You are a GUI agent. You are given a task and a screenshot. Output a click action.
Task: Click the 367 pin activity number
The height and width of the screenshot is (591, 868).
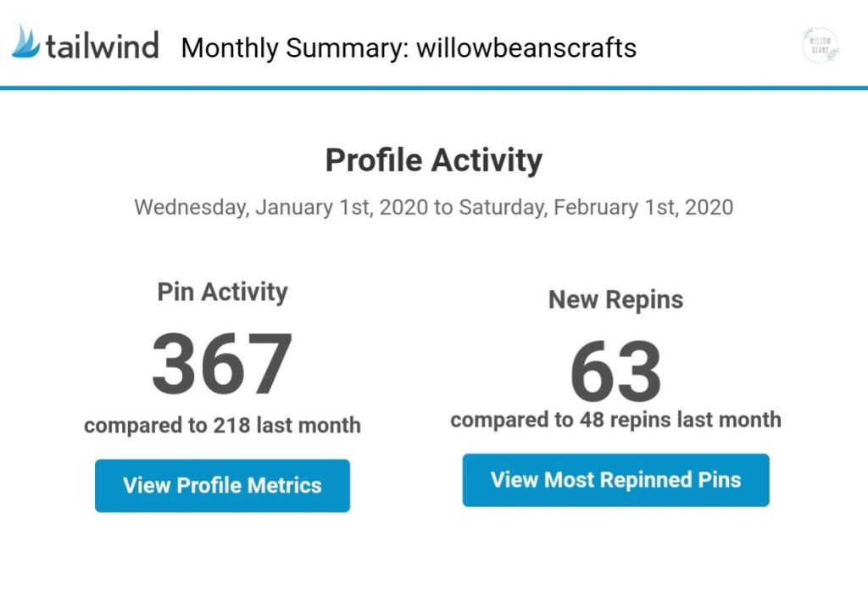[x=222, y=364]
